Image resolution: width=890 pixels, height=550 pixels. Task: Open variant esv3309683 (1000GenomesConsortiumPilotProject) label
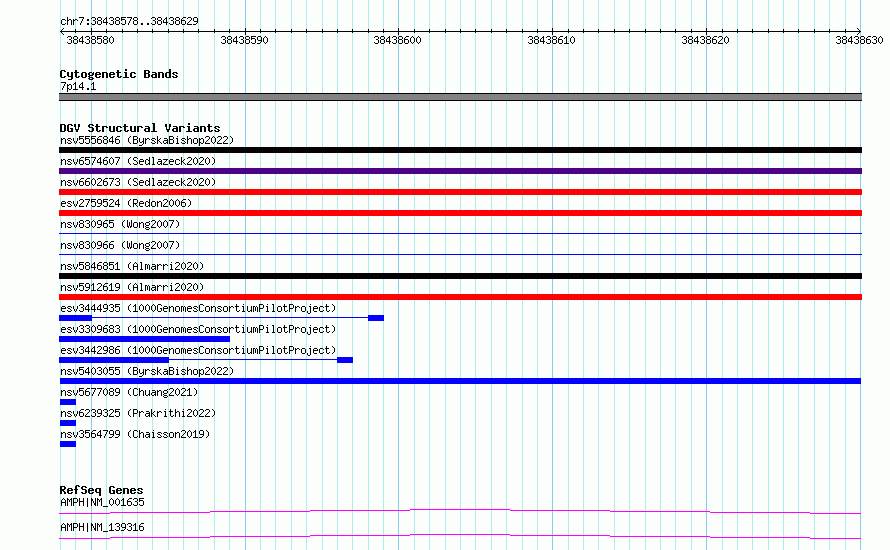point(198,329)
